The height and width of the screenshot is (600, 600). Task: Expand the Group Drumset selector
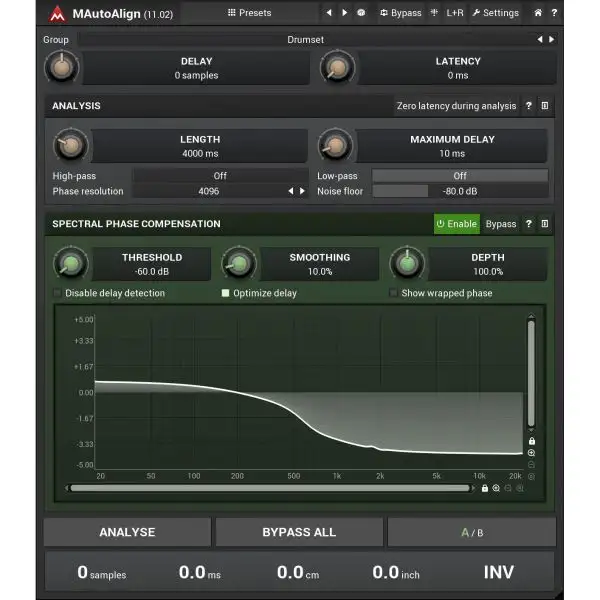[x=305, y=40]
